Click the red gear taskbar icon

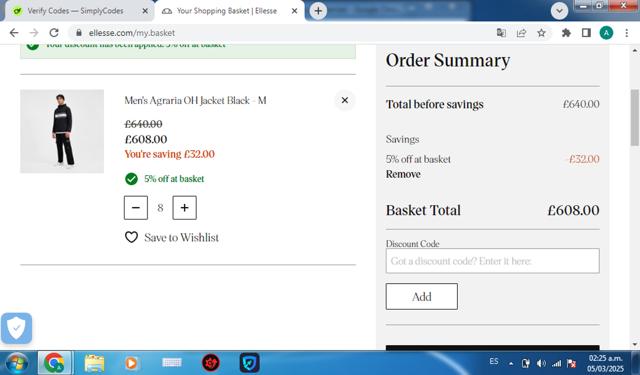211,363
